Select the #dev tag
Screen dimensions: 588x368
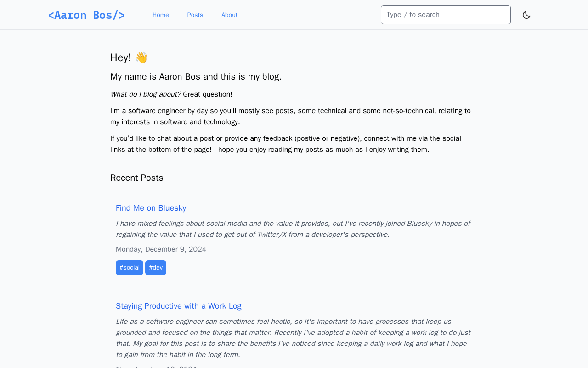(x=156, y=268)
